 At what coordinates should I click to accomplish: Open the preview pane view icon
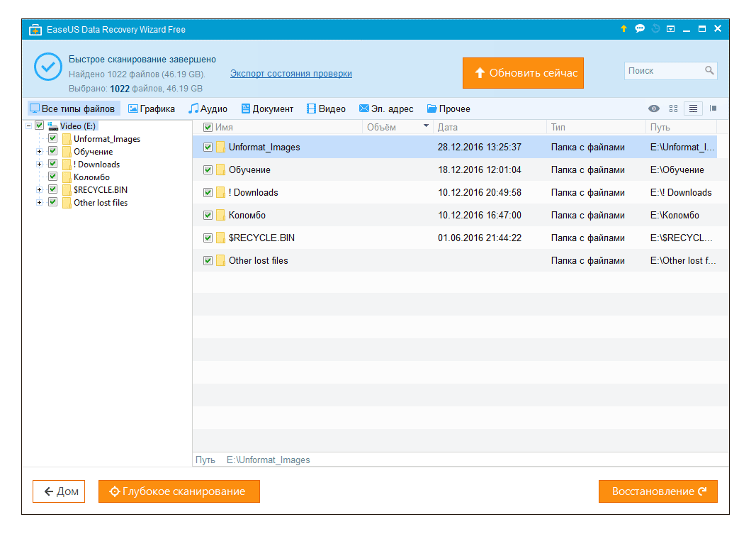click(713, 109)
